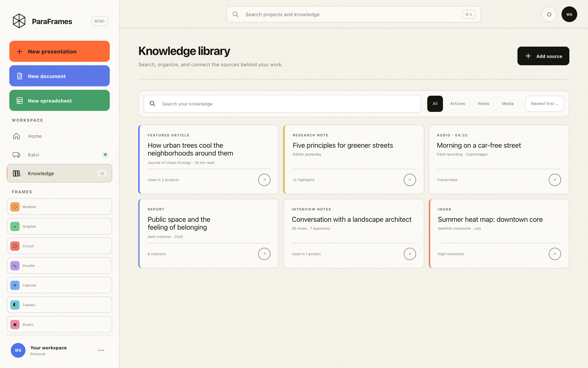The image size is (588, 368).
Task: Click 'Conversation with a landscape architect' title
Action: [352, 219]
